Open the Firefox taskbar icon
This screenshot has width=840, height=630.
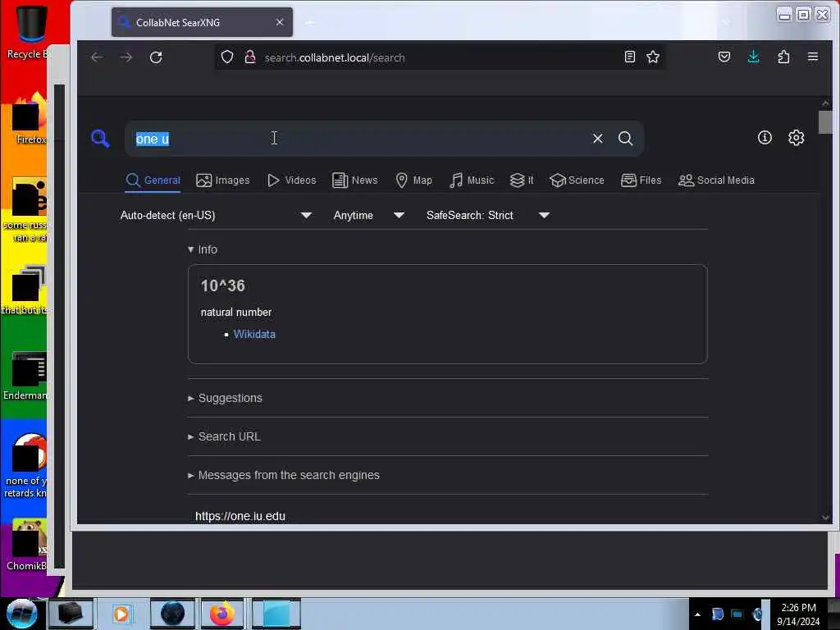(221, 614)
